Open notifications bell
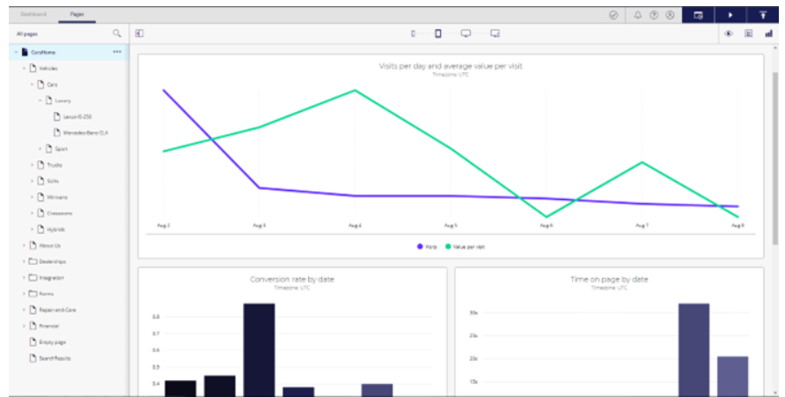785x397 pixels. (638, 15)
